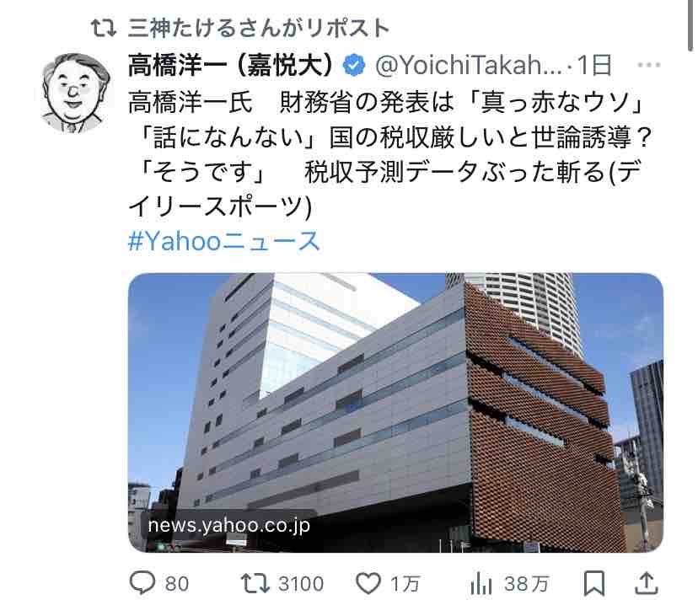Open the tweet text about 財務省の発表

(390, 154)
